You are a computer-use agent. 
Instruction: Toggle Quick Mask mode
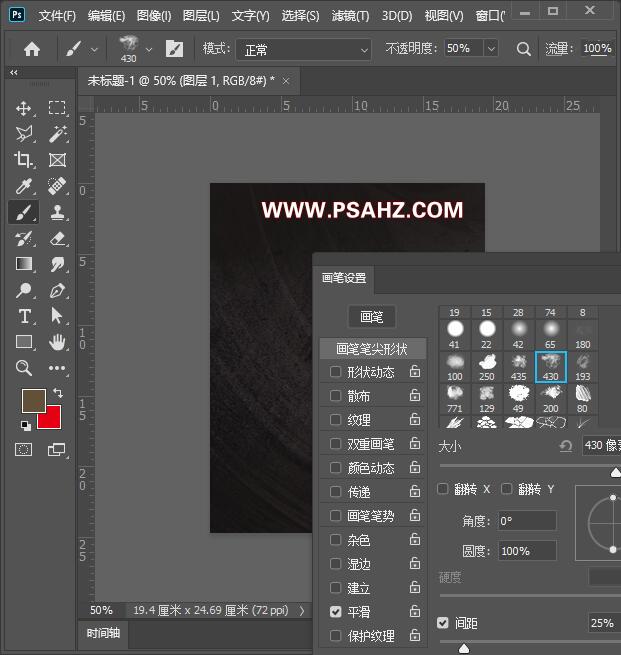pos(23,450)
